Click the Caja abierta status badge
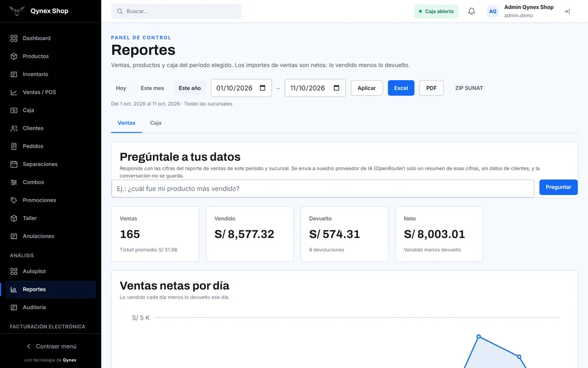588x368 pixels. pos(436,12)
